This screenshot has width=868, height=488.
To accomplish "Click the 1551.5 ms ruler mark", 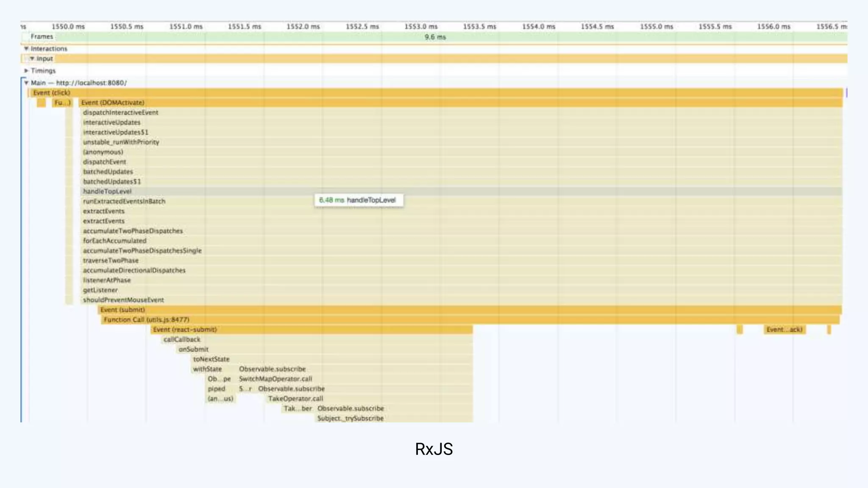I will (245, 27).
